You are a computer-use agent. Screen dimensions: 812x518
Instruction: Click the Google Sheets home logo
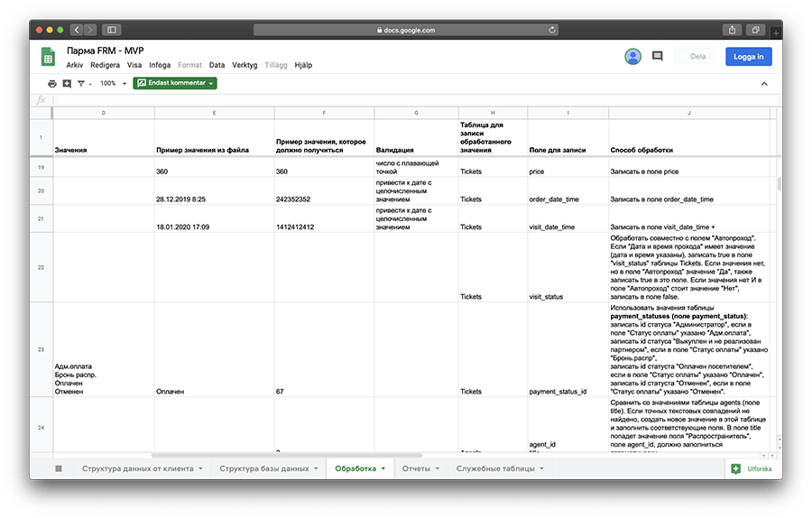[48, 57]
